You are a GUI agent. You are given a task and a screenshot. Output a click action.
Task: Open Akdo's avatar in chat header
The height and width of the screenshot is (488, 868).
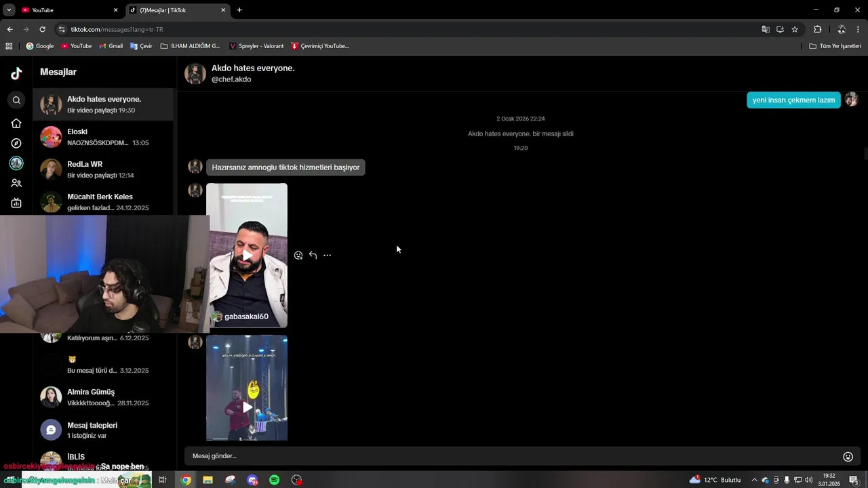click(x=195, y=74)
